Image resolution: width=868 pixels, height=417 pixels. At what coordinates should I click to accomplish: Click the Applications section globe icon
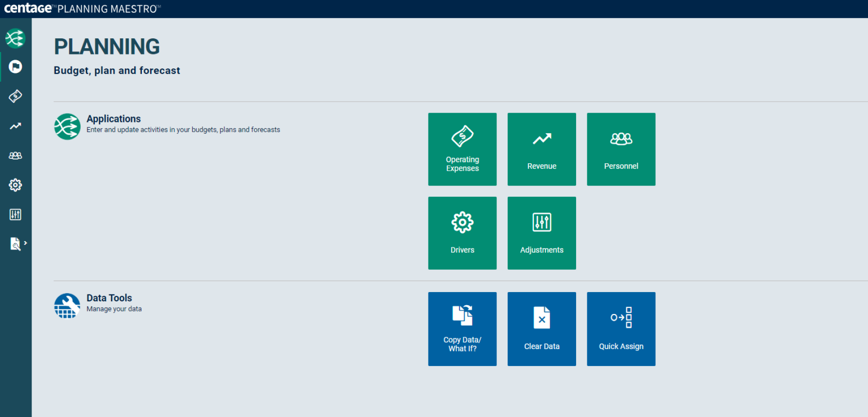tap(67, 126)
